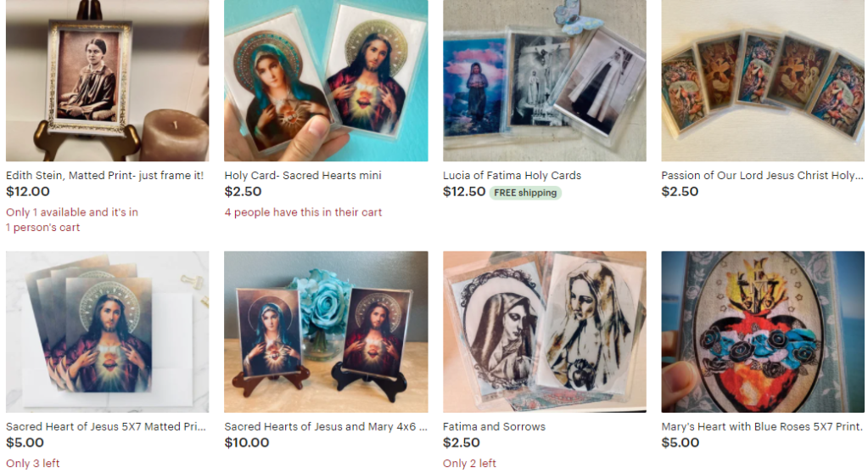This screenshot has width=868, height=473.
Task: Click Mary's Heart with Blue Roses image
Action: [x=763, y=332]
